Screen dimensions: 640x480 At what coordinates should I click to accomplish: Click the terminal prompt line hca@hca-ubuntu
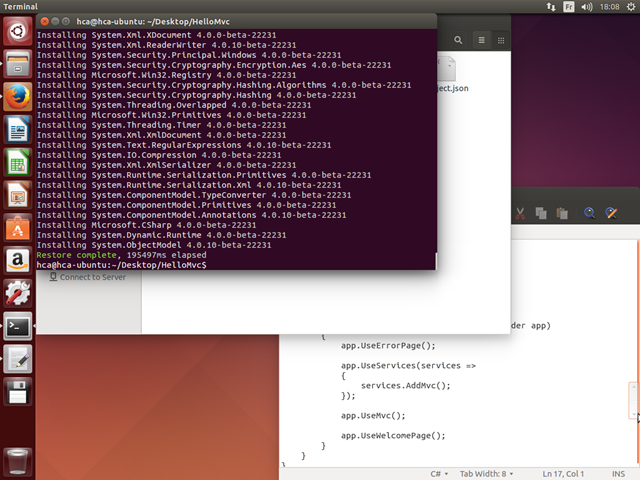click(x=121, y=265)
